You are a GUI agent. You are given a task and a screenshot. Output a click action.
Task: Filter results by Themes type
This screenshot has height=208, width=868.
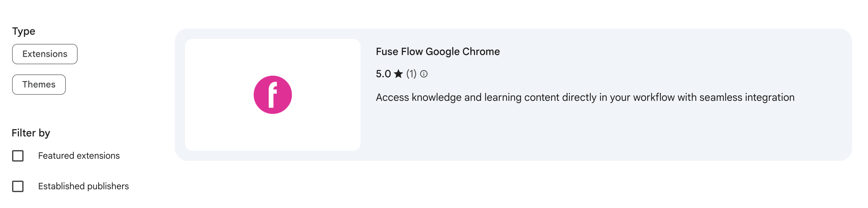[39, 85]
